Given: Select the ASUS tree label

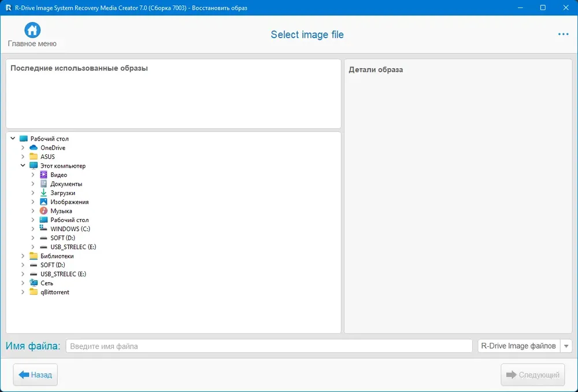Looking at the screenshot, I should [47, 157].
